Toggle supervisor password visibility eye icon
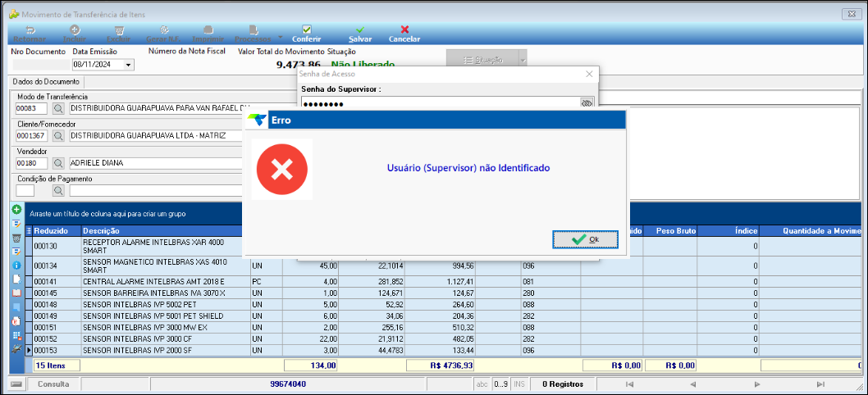This screenshot has height=395, width=868. (587, 104)
